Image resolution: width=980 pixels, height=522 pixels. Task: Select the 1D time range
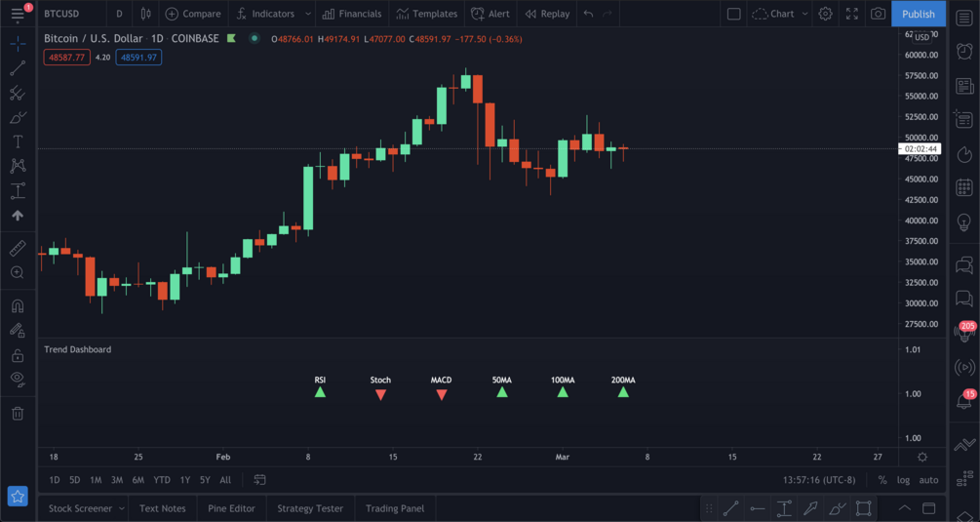55,480
